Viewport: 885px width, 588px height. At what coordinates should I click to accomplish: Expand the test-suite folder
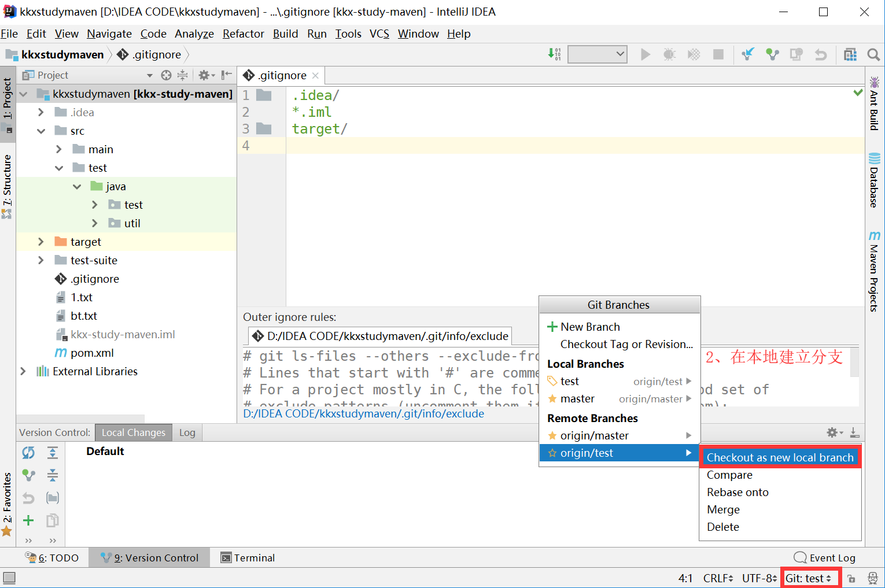click(40, 260)
